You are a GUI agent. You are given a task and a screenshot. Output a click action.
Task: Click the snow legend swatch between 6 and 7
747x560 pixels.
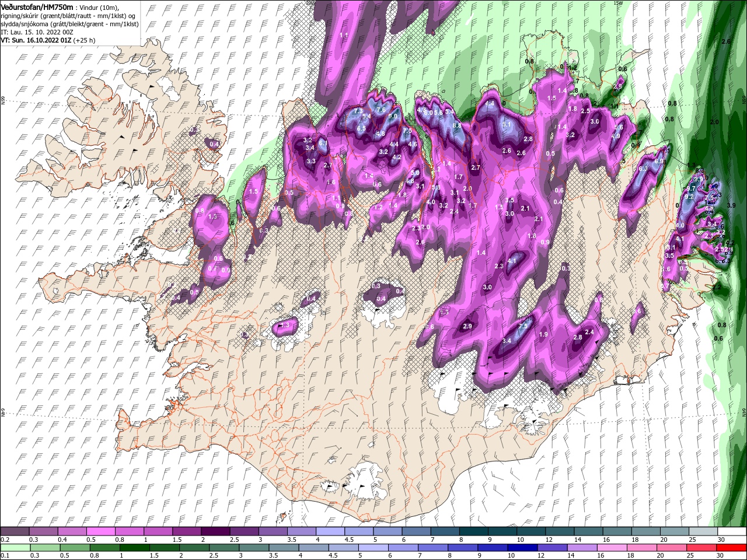[x=416, y=532]
